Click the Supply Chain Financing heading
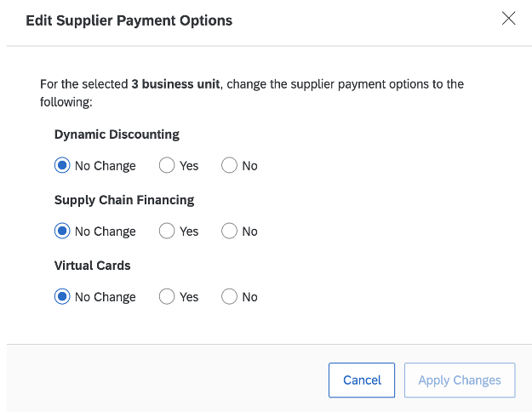Viewport: 532px width, 412px height. (124, 200)
